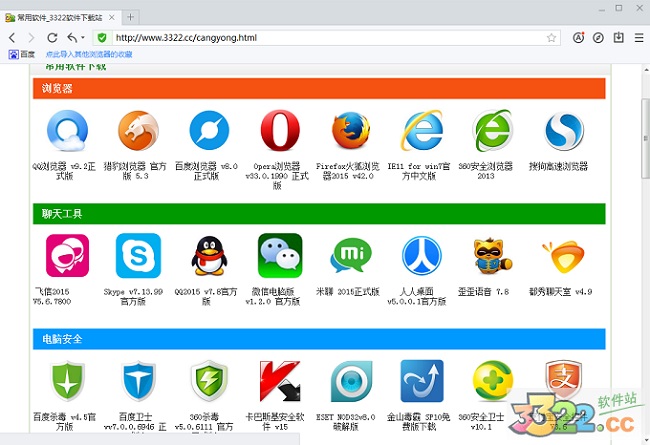Open the 百度 bookmark
650x445 pixels.
(22, 54)
